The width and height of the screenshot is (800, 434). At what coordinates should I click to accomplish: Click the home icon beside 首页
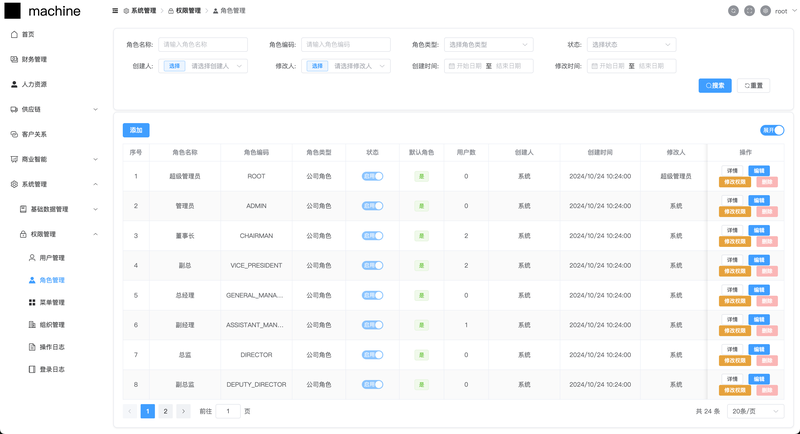click(14, 34)
